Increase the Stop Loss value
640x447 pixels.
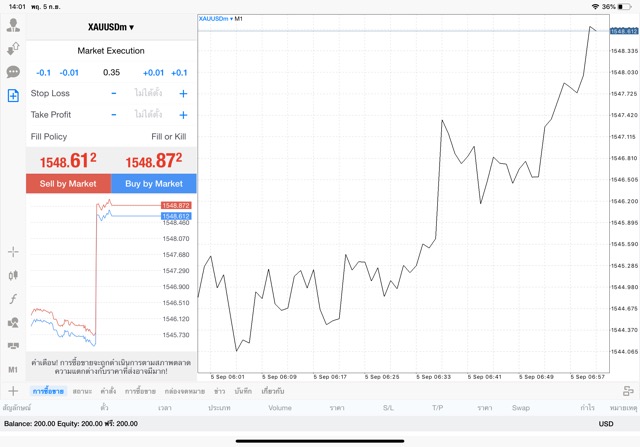click(x=183, y=93)
